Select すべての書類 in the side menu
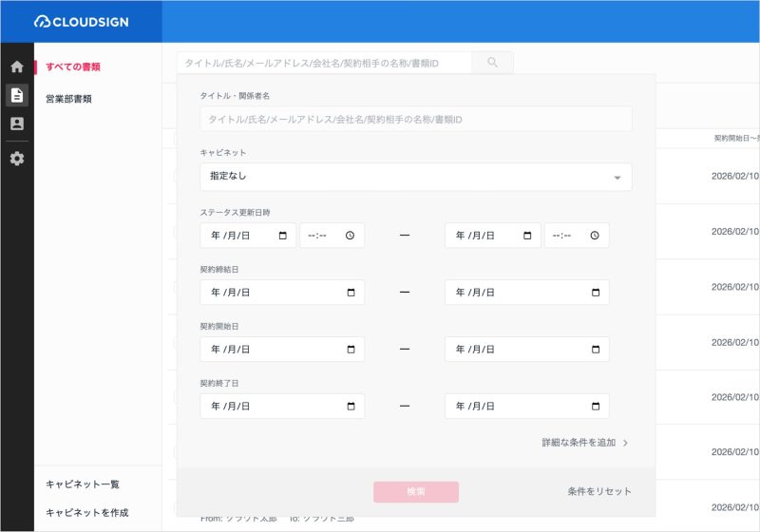760x532 pixels. point(73,66)
